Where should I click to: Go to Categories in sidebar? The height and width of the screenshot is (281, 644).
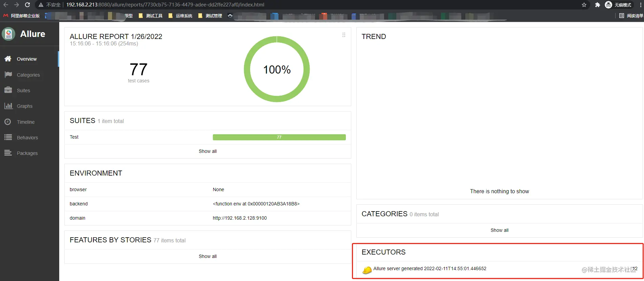pyautogui.click(x=29, y=75)
